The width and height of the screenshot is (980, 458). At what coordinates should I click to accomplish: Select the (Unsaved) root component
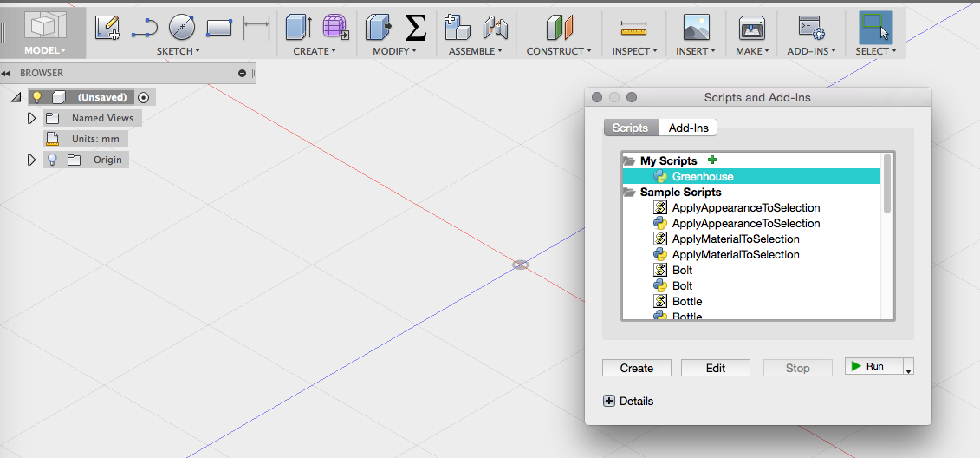click(102, 97)
